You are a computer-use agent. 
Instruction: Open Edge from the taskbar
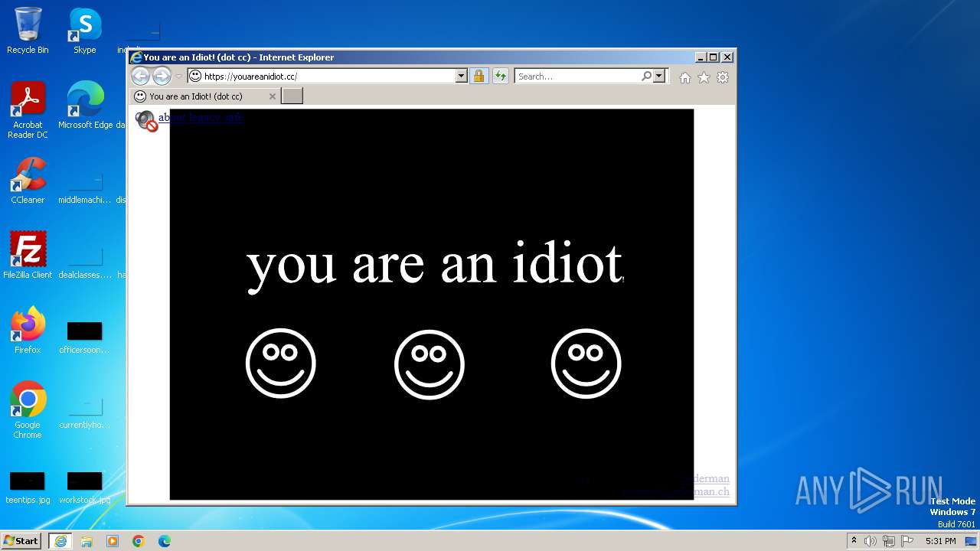[165, 541]
